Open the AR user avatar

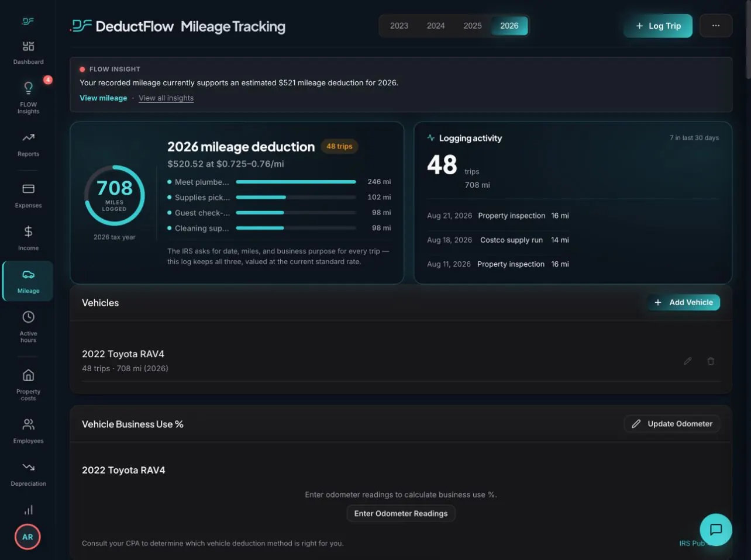pos(27,537)
